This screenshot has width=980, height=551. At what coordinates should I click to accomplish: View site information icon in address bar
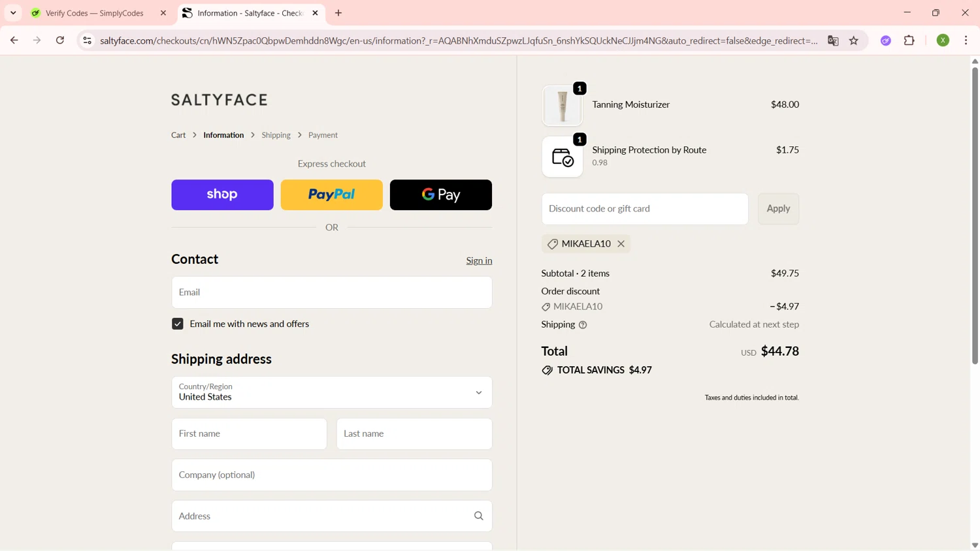pos(87,40)
